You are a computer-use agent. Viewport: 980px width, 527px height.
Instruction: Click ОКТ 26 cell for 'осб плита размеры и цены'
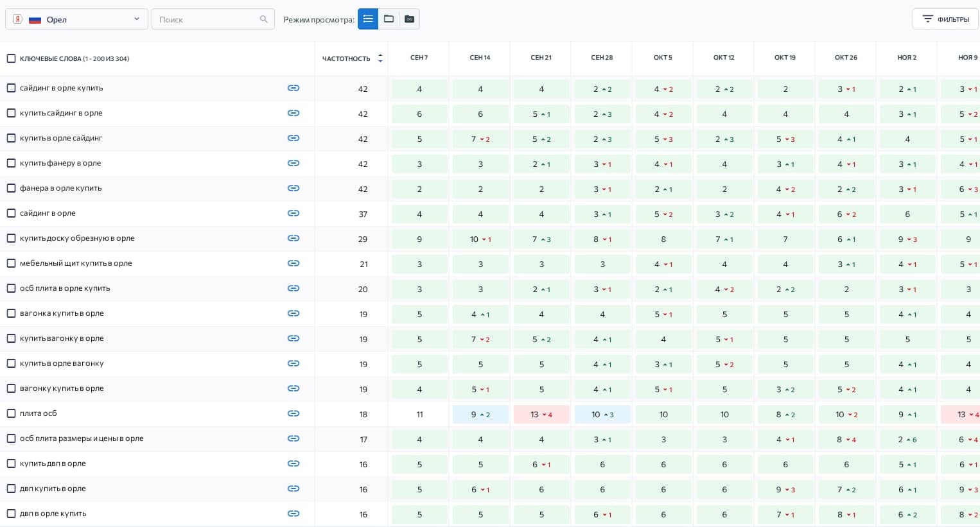(846, 439)
